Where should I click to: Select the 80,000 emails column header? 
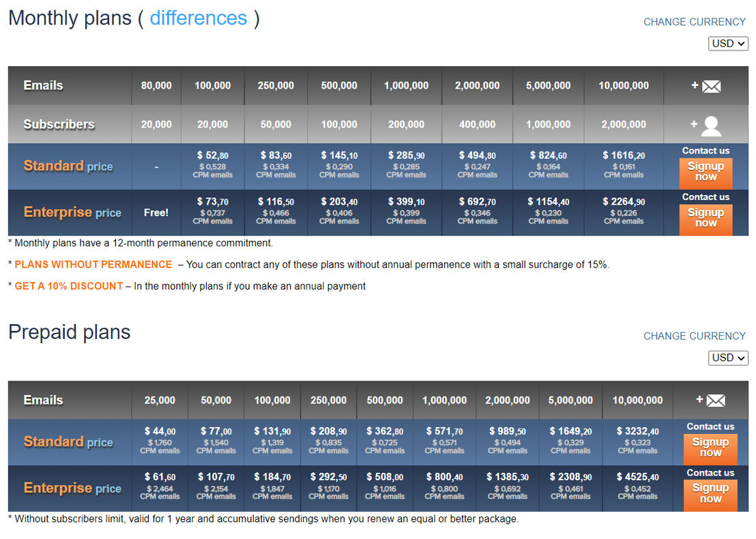(x=156, y=86)
